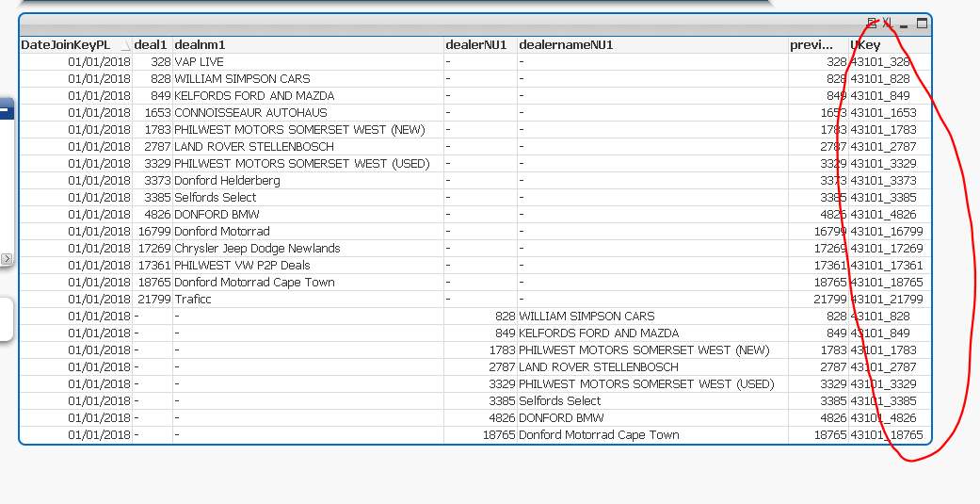Viewport: 980px width, 504px height.
Task: Select Donford Helderberg cell
Action: coord(227,180)
